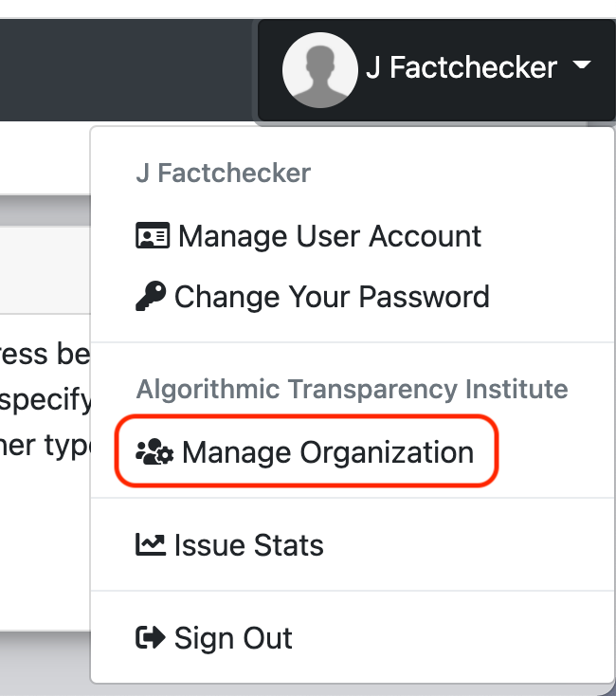Open Manage User Account
The height and width of the screenshot is (696, 616).
click(329, 235)
